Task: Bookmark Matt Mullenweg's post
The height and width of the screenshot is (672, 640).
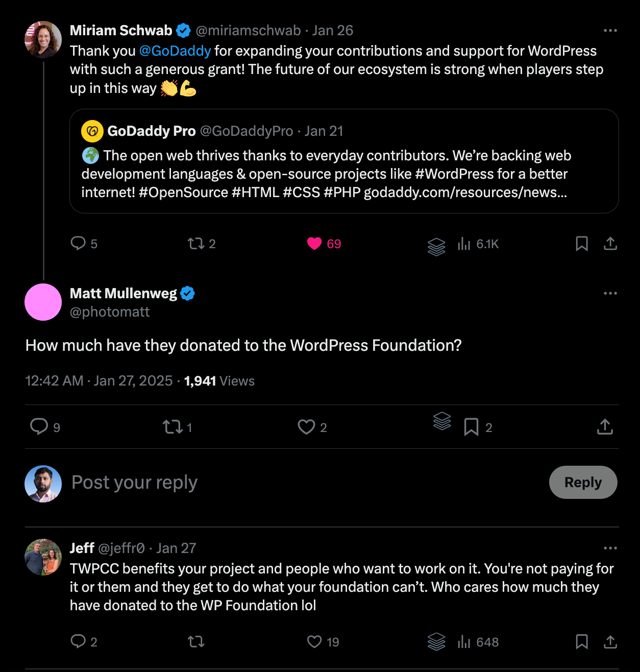Action: point(471,427)
